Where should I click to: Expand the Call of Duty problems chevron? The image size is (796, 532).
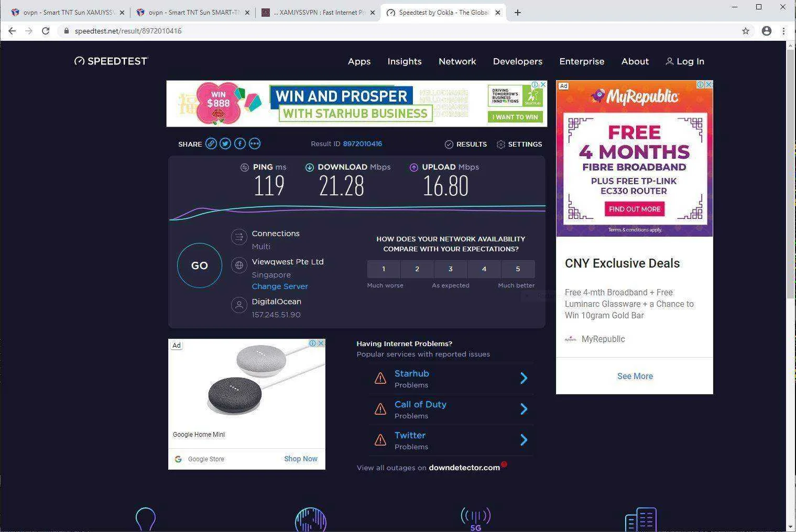click(524, 409)
